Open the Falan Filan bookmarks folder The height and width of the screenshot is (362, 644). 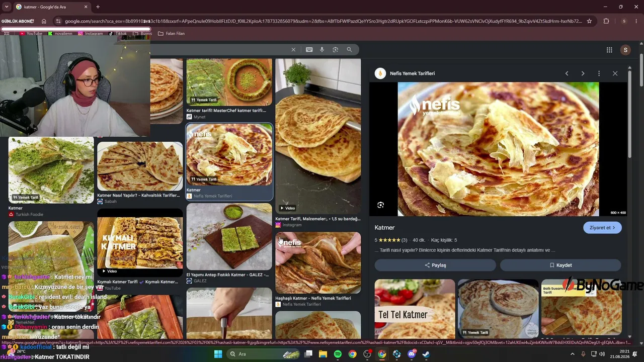pos(172,34)
